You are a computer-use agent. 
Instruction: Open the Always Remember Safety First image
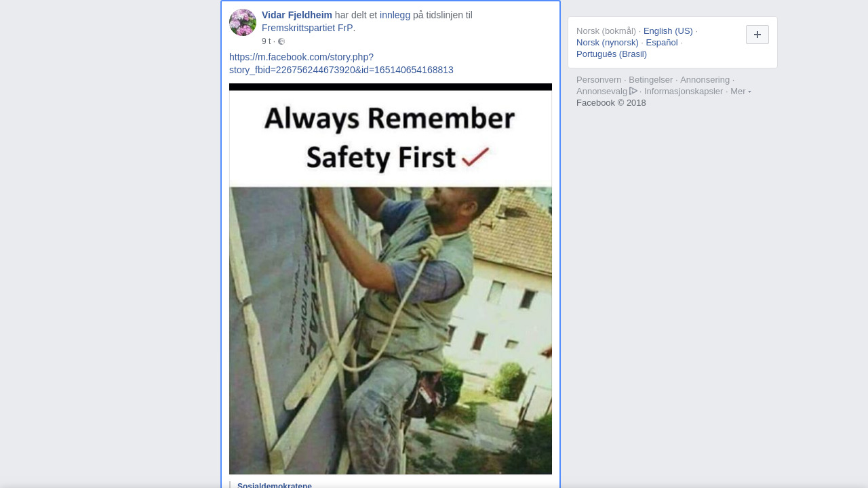coord(391,279)
